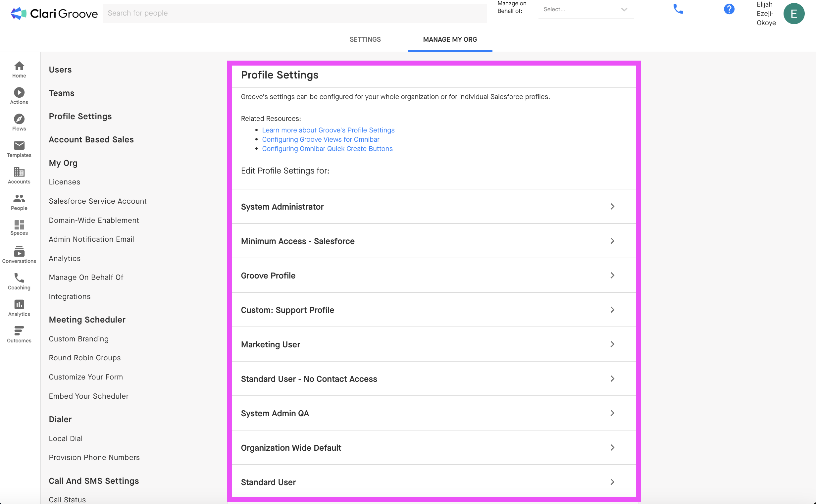816x504 pixels.
Task: Open Spaces dashboard icon
Action: pos(19,228)
